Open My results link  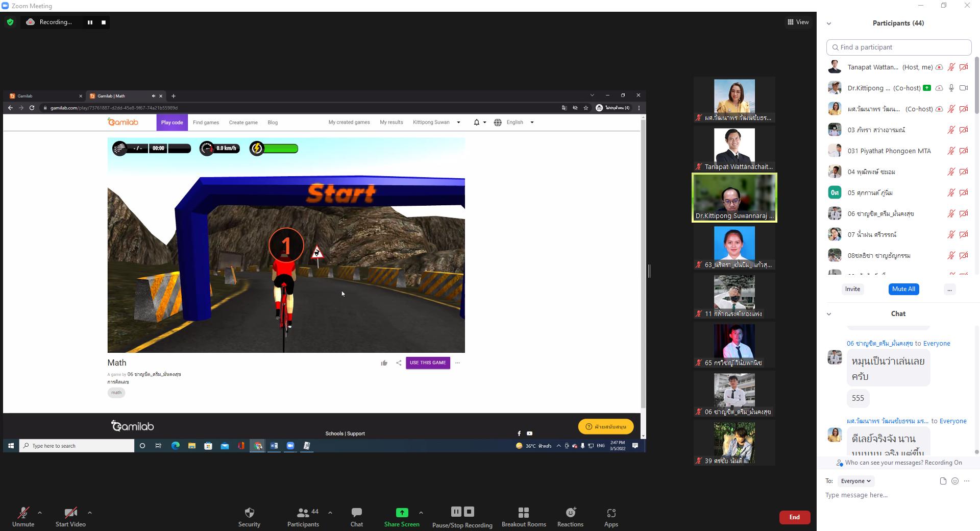click(391, 123)
